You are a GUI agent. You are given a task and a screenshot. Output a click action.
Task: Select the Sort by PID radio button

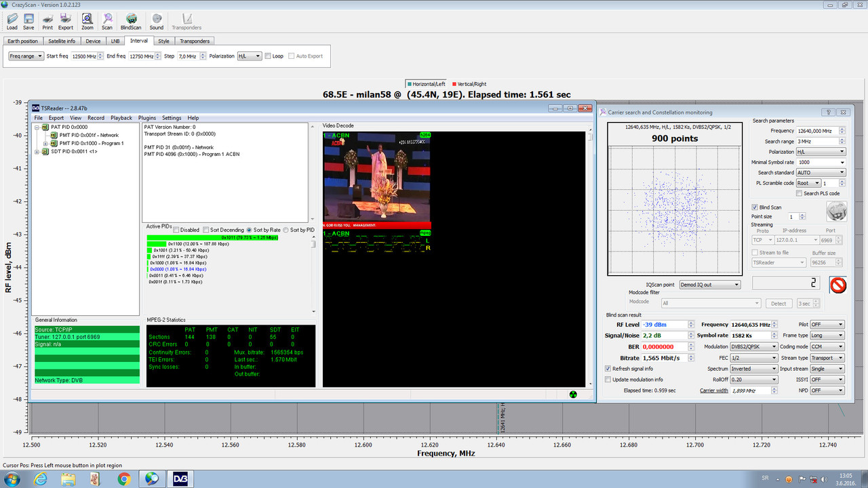click(x=285, y=230)
